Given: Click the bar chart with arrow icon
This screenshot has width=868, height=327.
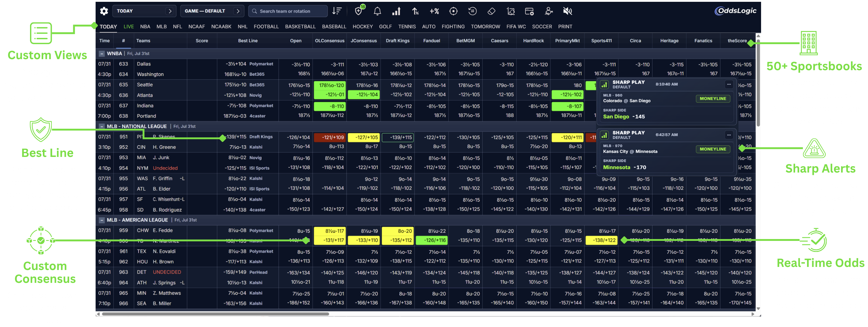Looking at the screenshot, I should (x=396, y=11).
